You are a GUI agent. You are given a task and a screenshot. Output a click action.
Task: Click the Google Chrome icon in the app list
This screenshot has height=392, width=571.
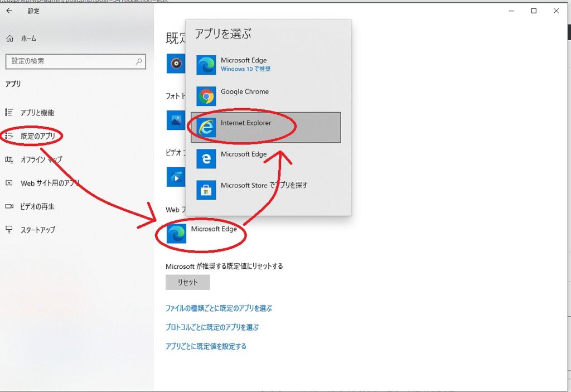coord(206,96)
